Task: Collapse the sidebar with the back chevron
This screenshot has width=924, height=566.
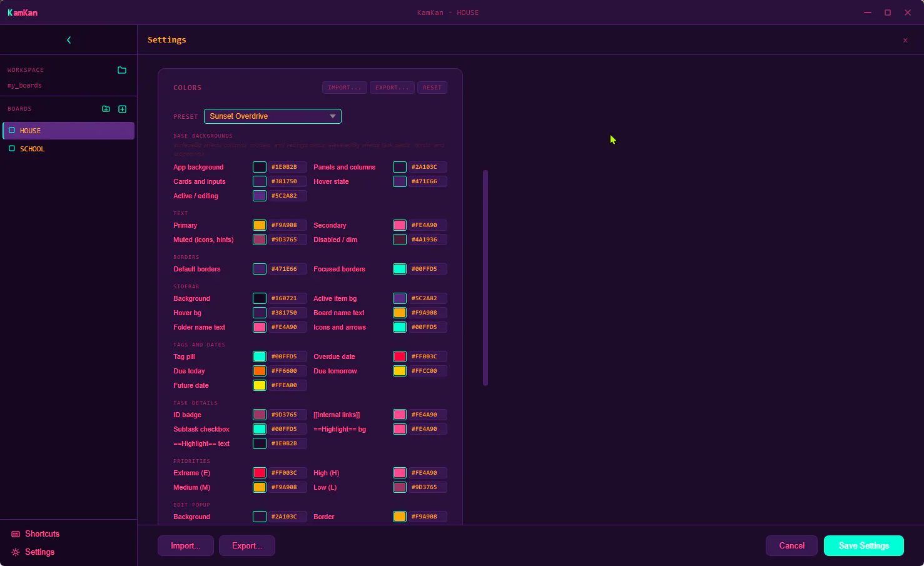Action: point(69,40)
